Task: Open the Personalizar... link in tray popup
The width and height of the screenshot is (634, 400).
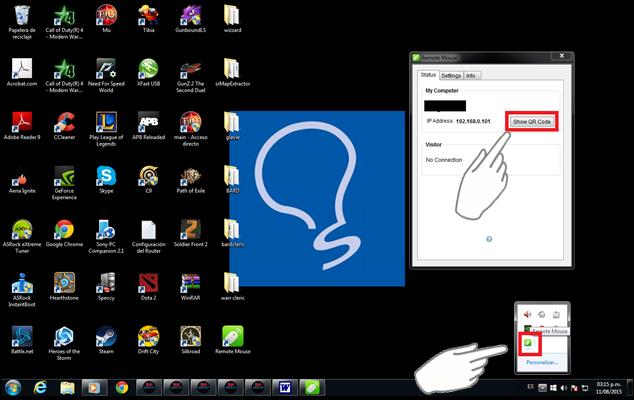Action: (x=542, y=362)
